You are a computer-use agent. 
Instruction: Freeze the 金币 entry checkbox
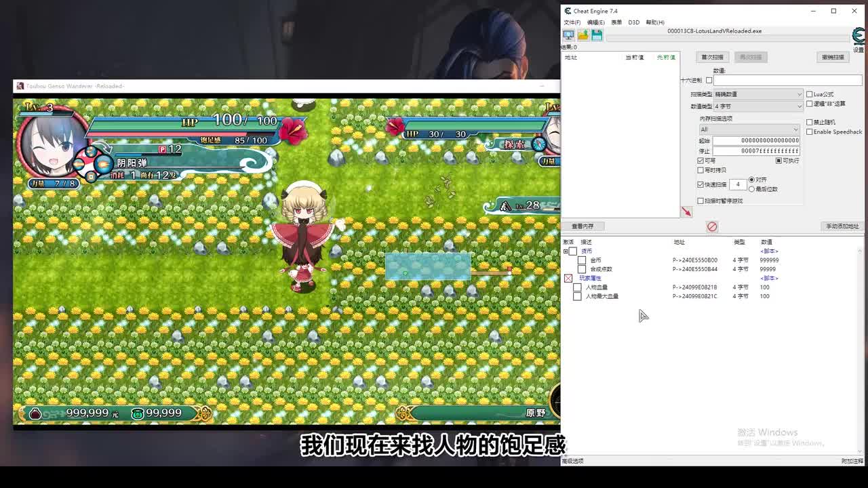click(582, 260)
